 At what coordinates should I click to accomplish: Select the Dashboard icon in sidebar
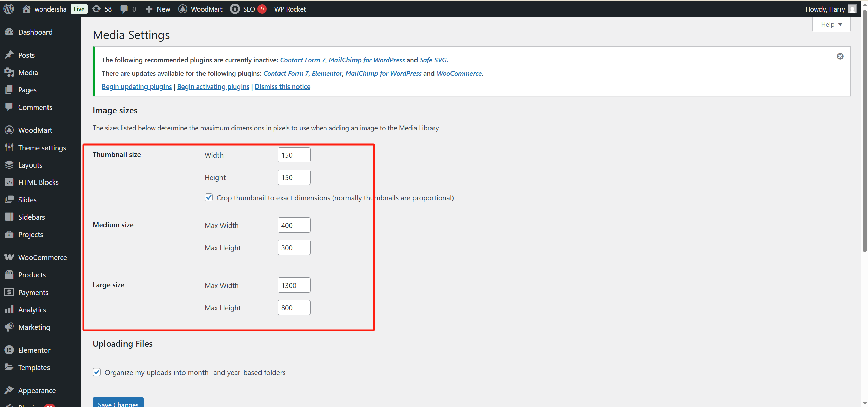click(x=9, y=32)
